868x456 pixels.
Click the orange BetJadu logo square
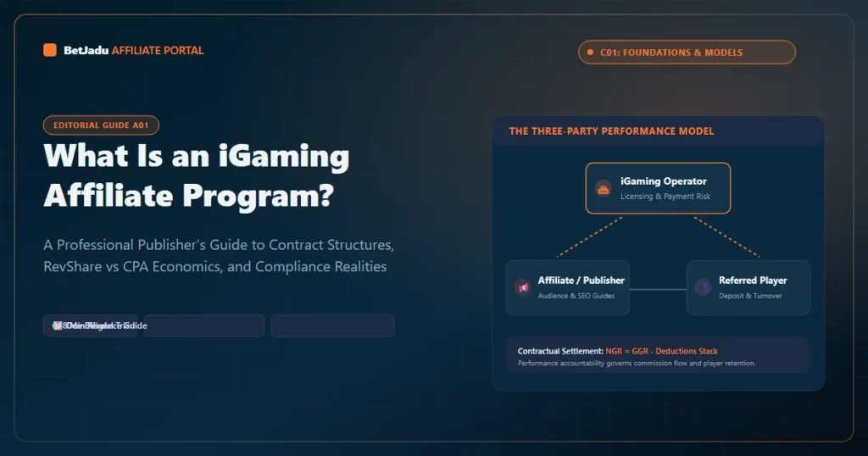[x=50, y=50]
